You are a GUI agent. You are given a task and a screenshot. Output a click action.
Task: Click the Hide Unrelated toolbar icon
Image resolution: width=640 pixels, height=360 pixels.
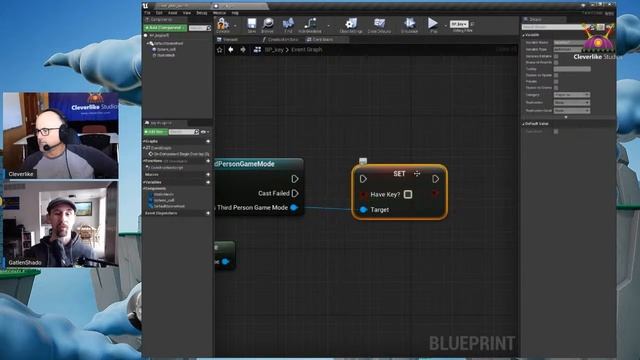(310, 24)
